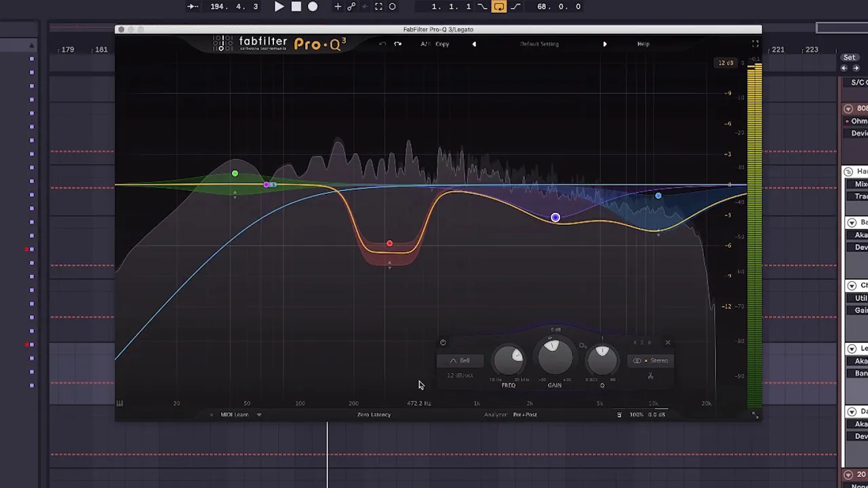Click the Ohm device label under the 808 track
The image size is (868, 488).
click(x=859, y=121)
